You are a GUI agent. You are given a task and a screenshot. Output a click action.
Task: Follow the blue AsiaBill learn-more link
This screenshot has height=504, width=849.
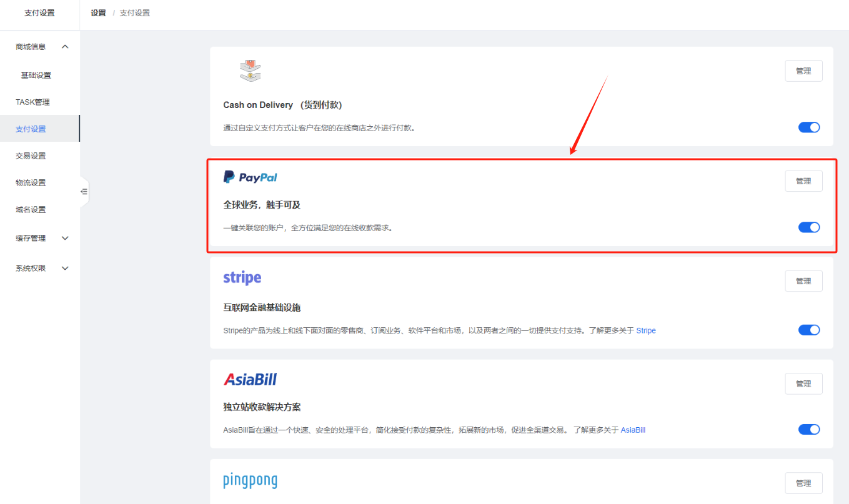(633, 430)
